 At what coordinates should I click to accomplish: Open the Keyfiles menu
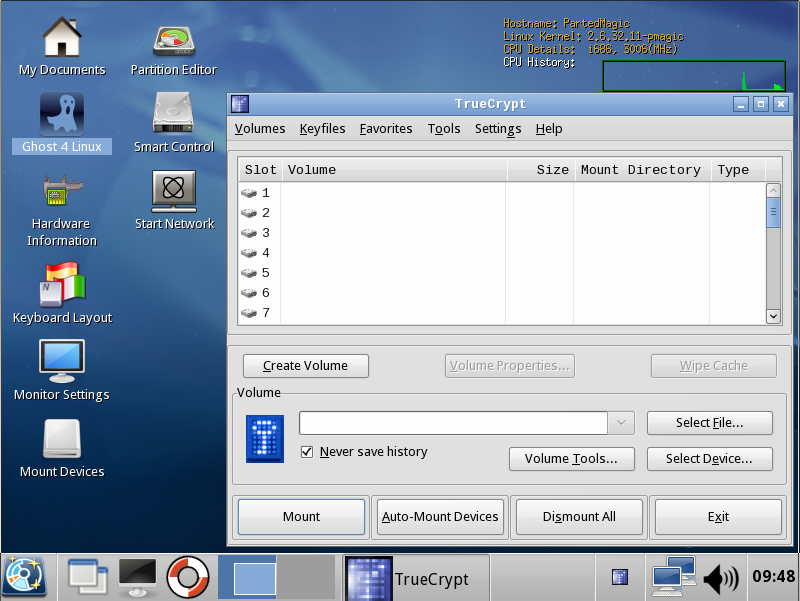click(x=322, y=129)
